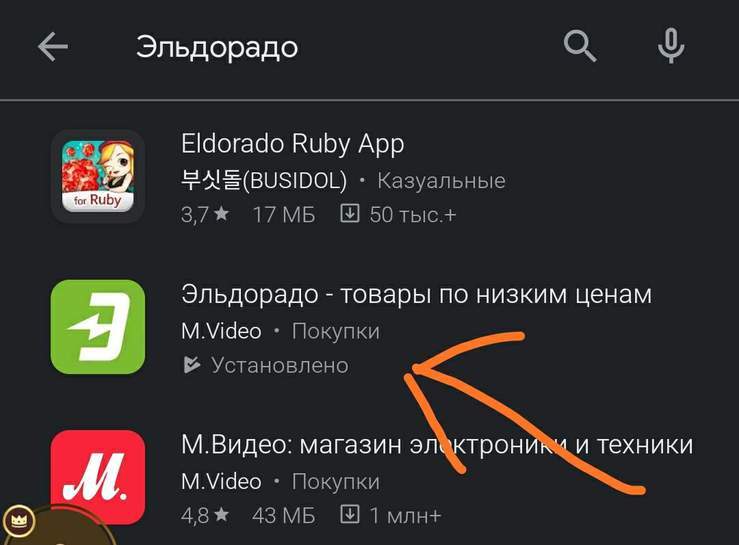Open Eldorado Ruby App title
The image size is (739, 545).
293,144
